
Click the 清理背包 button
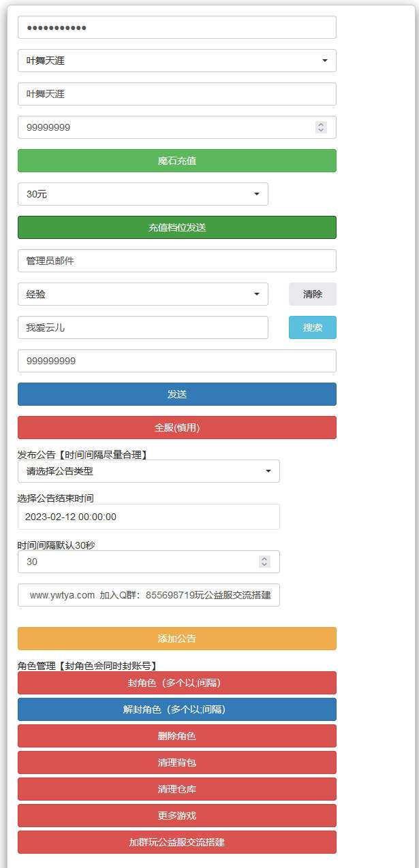click(x=176, y=762)
